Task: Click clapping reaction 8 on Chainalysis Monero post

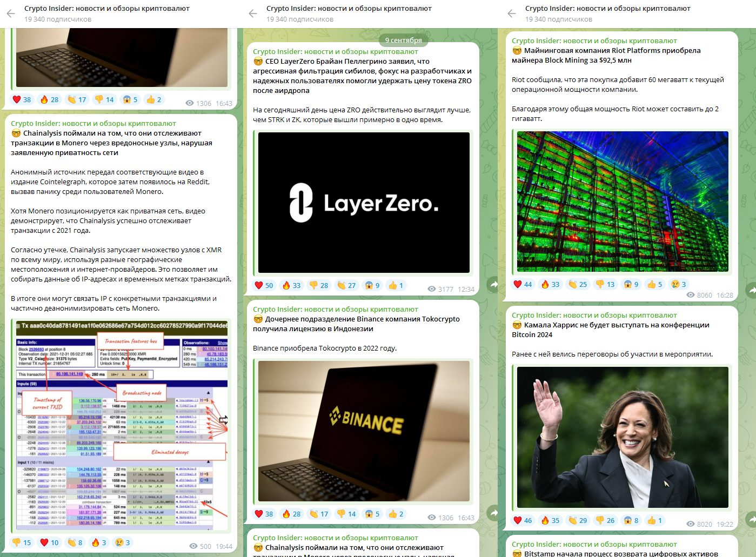Action: click(x=76, y=542)
